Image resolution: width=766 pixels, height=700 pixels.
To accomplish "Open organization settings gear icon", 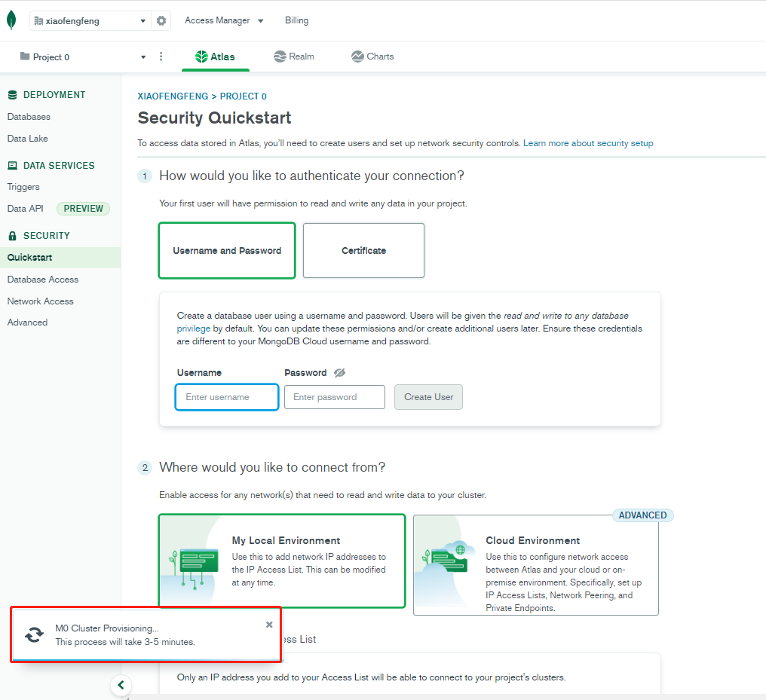I will tap(161, 20).
